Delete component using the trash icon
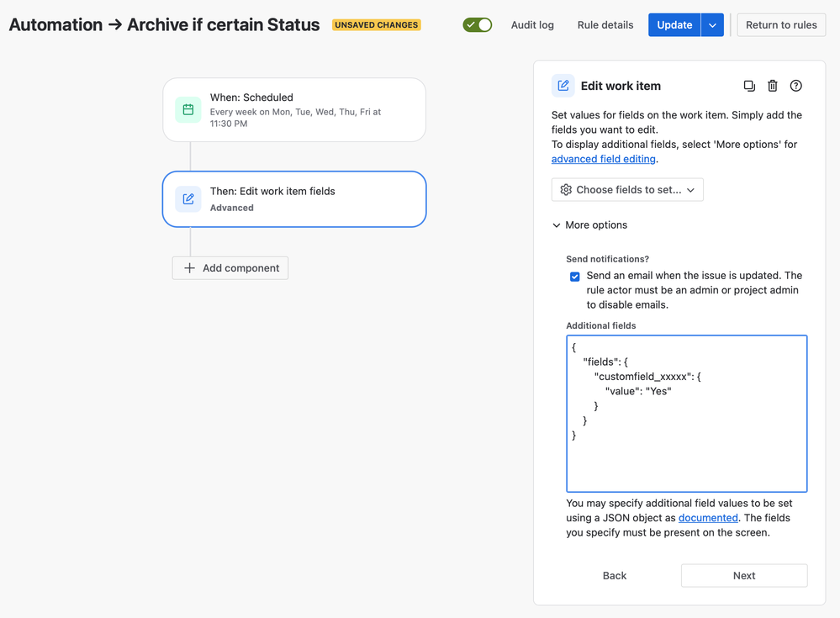840x618 pixels. (773, 86)
